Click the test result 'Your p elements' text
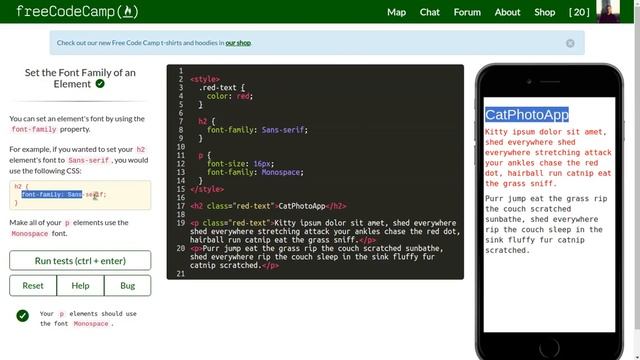Screen dimensions: 640x360 point(88,318)
